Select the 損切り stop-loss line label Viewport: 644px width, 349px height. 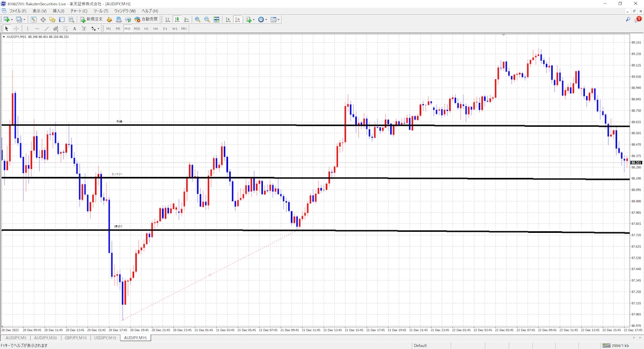pos(119,227)
